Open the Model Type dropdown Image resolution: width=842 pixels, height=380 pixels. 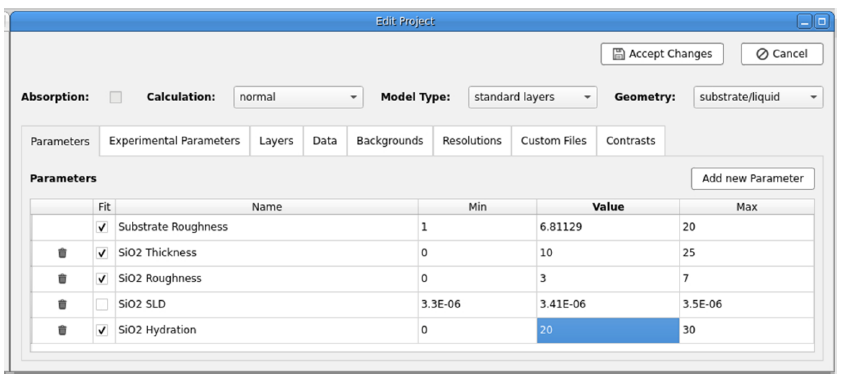click(x=533, y=97)
